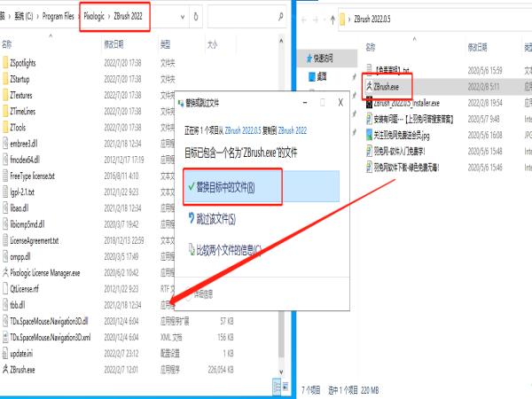The height and width of the screenshot is (399, 532).
Task: Switch to large icons view in left window
Action: click(286, 387)
